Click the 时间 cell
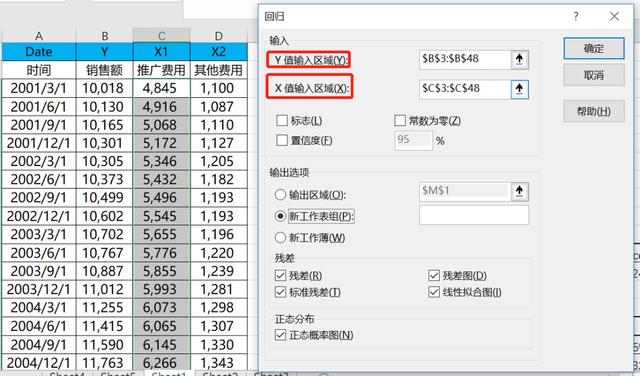 pos(39,70)
